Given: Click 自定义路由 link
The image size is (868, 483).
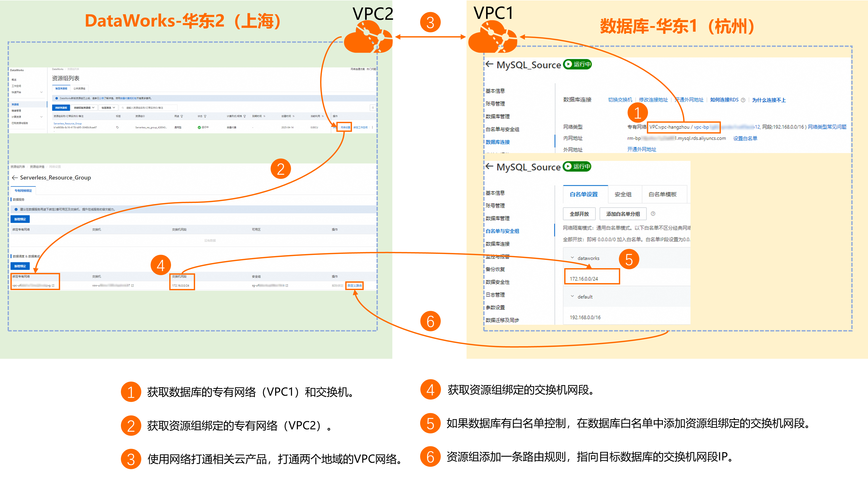Looking at the screenshot, I should (355, 286).
